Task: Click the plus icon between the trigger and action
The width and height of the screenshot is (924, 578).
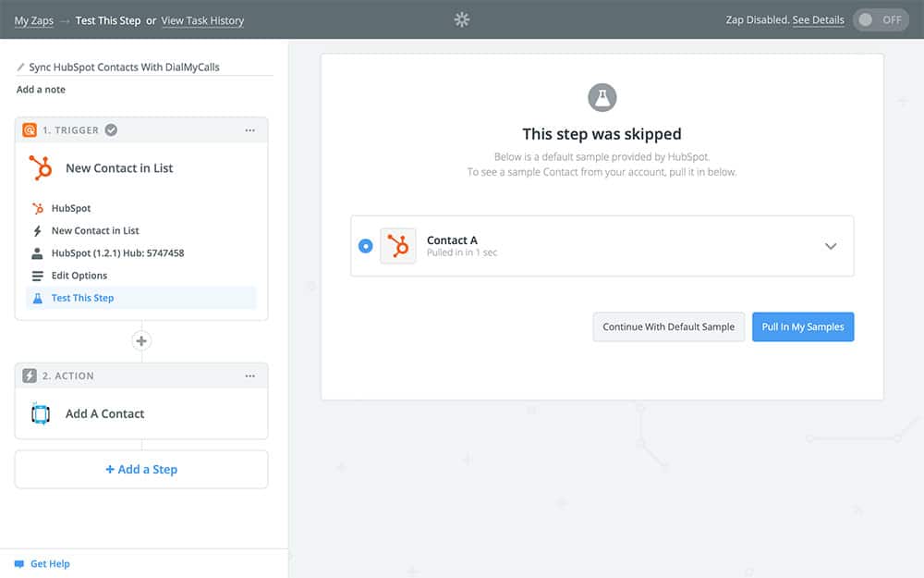Action: [x=141, y=341]
